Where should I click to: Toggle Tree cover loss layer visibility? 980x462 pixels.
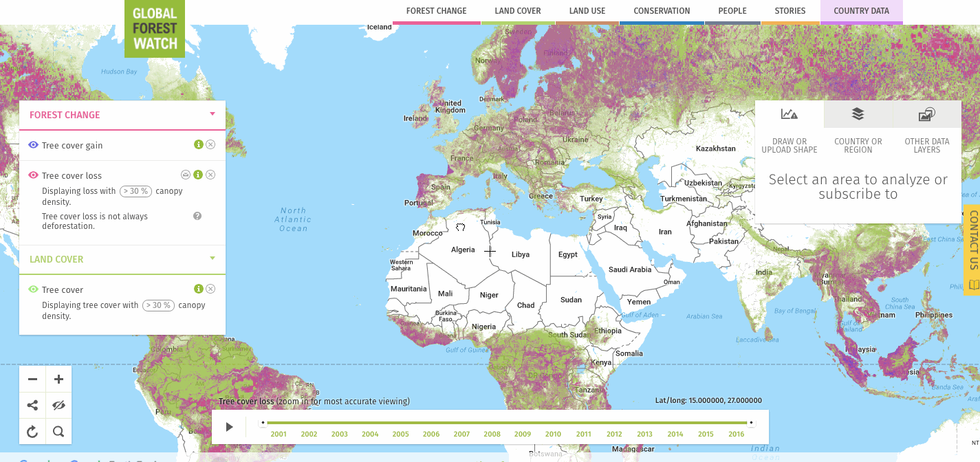(33, 175)
